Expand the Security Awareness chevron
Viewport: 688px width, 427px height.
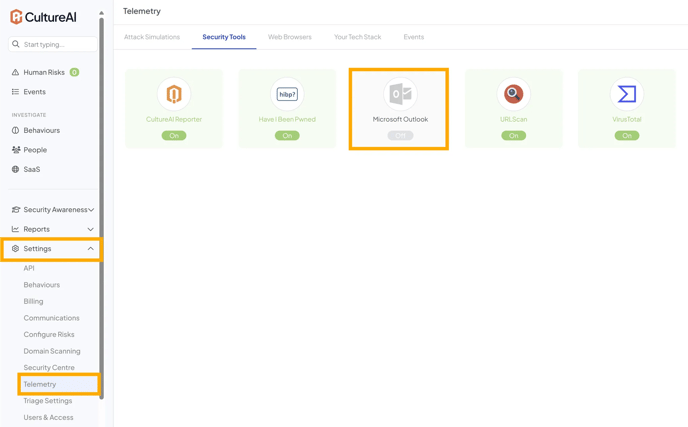pyautogui.click(x=91, y=210)
